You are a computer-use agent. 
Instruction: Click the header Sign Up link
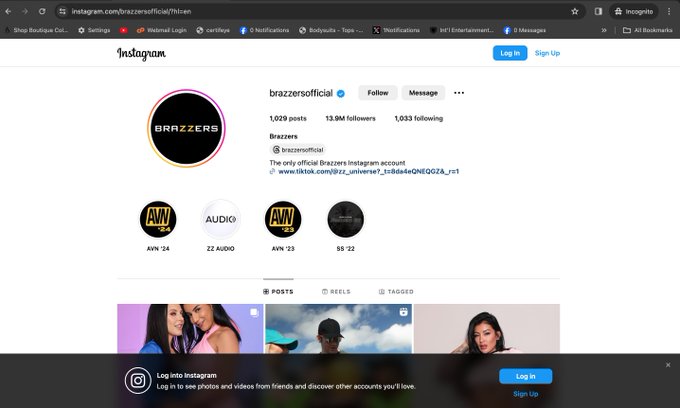(547, 53)
